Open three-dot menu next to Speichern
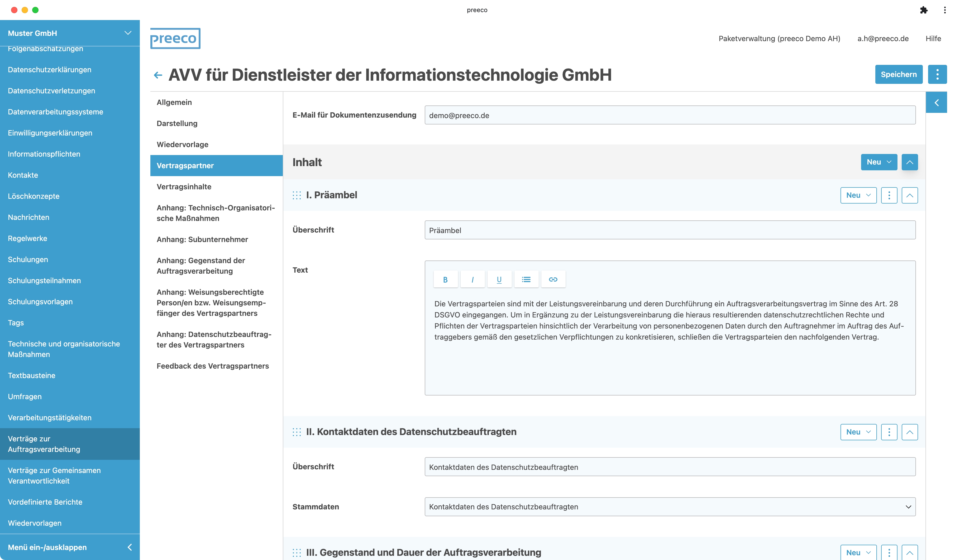Viewport: 955px width, 560px height. (x=937, y=74)
